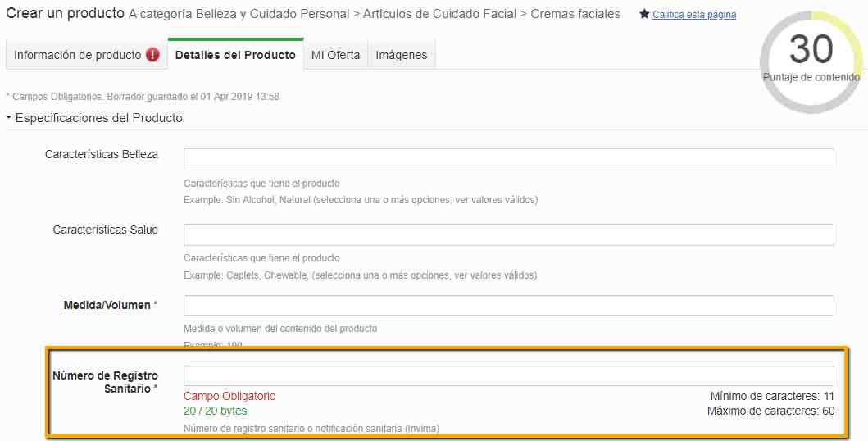
Task: Focus the Características Belleza input field
Action: (509, 159)
